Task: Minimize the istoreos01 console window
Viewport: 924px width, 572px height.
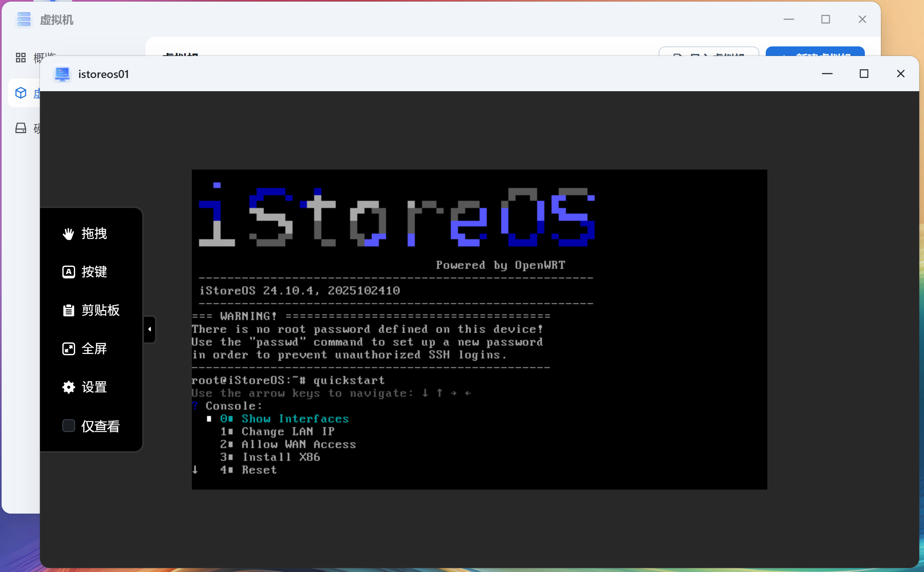Action: coord(827,74)
